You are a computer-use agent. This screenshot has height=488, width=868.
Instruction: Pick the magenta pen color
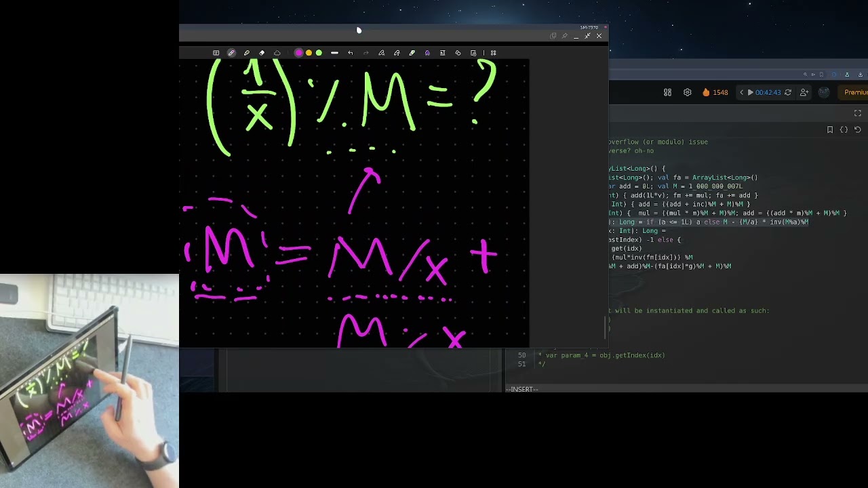point(299,53)
